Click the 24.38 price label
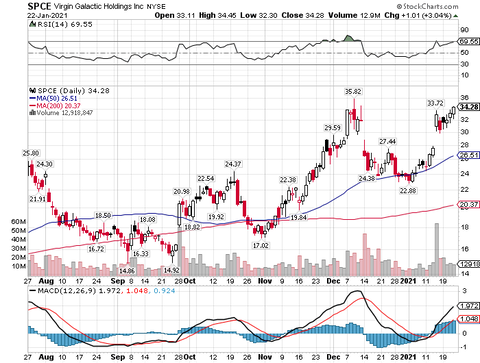This screenshot has width=480, height=363. tap(367, 179)
